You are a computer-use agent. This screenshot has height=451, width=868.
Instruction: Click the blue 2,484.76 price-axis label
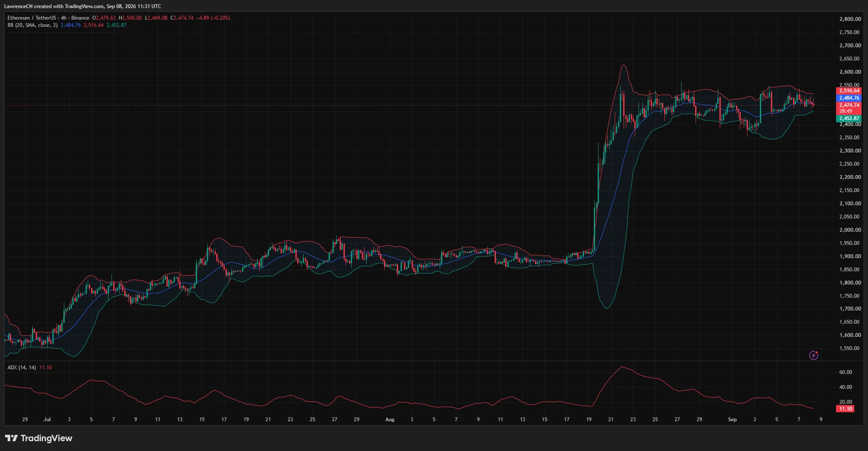click(x=849, y=98)
